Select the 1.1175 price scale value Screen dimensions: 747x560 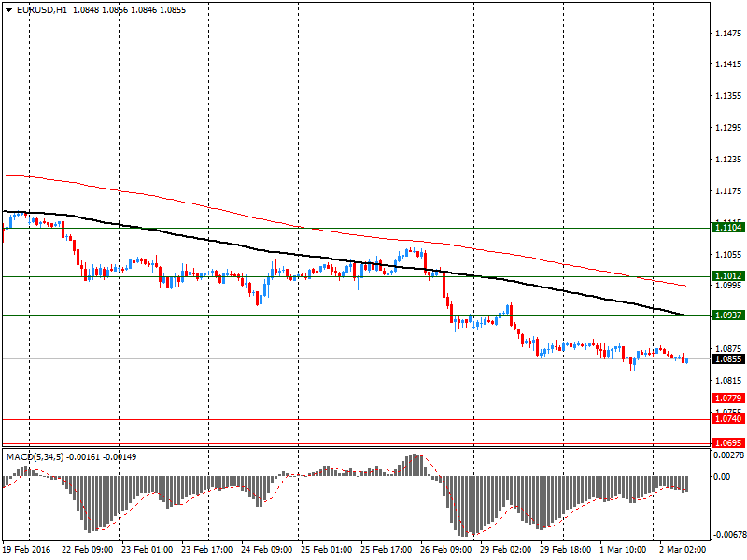pyautogui.click(x=728, y=191)
